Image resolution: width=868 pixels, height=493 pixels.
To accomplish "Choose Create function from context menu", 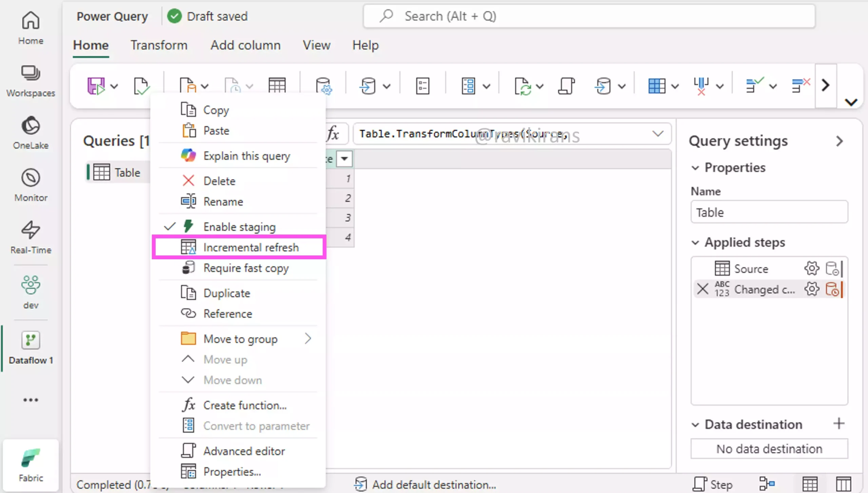I will point(239,405).
